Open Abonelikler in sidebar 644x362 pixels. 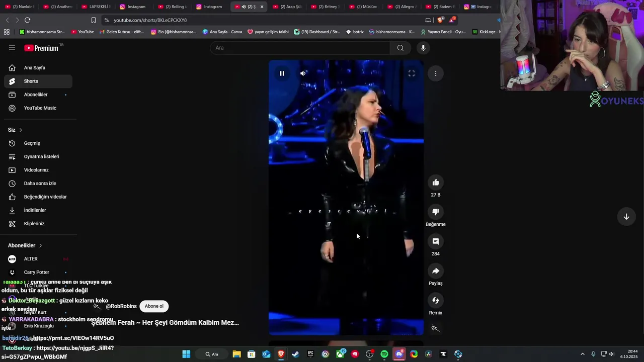(38, 95)
